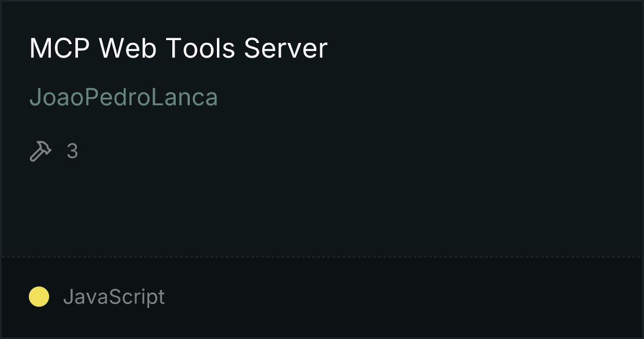Click the hammer tools icon
The width and height of the screenshot is (644, 339).
coord(41,151)
